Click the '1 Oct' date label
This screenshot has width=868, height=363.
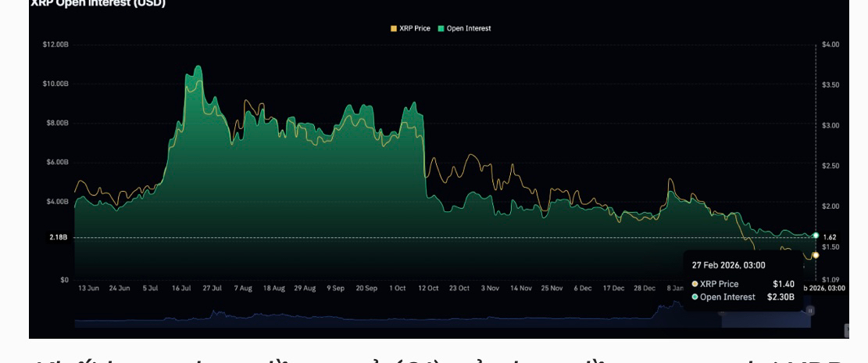[398, 289]
